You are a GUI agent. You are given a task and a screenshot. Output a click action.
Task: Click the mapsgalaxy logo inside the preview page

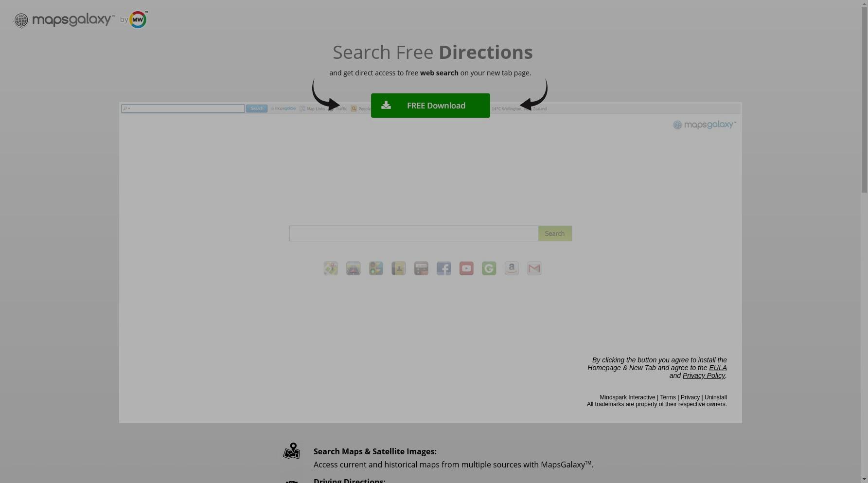704,125
